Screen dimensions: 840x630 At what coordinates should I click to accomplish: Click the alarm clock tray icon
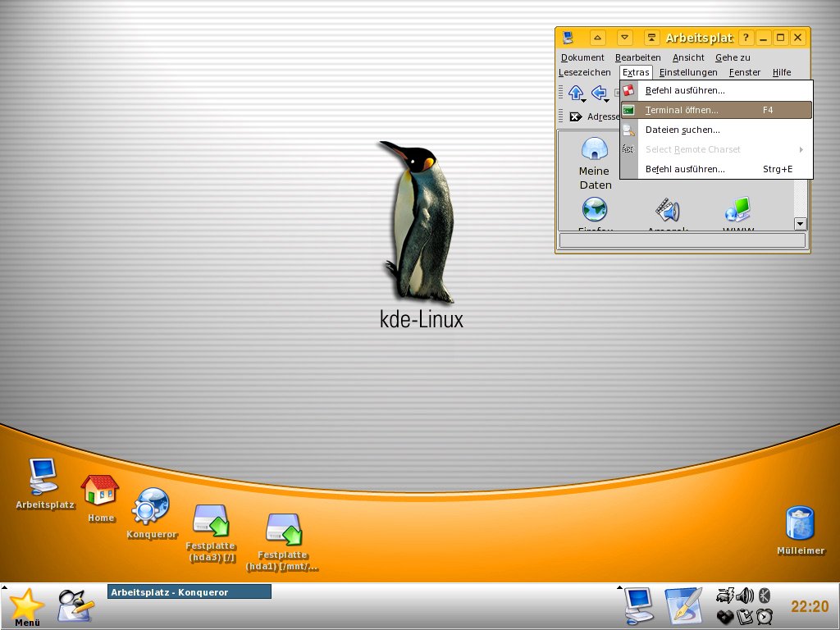(765, 617)
